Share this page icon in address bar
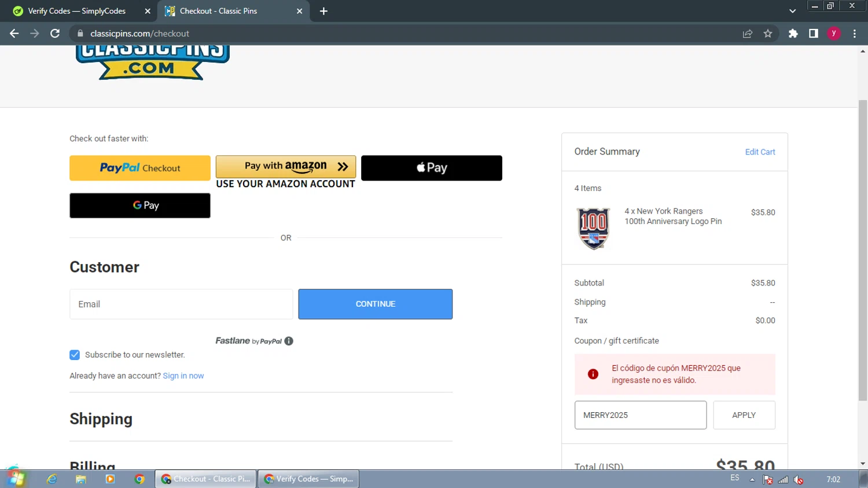 [x=748, y=34]
